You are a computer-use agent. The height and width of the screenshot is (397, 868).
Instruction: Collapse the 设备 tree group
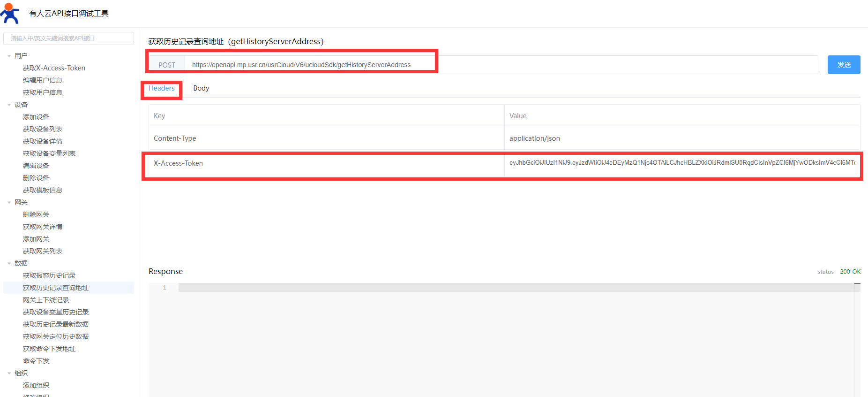click(x=9, y=105)
